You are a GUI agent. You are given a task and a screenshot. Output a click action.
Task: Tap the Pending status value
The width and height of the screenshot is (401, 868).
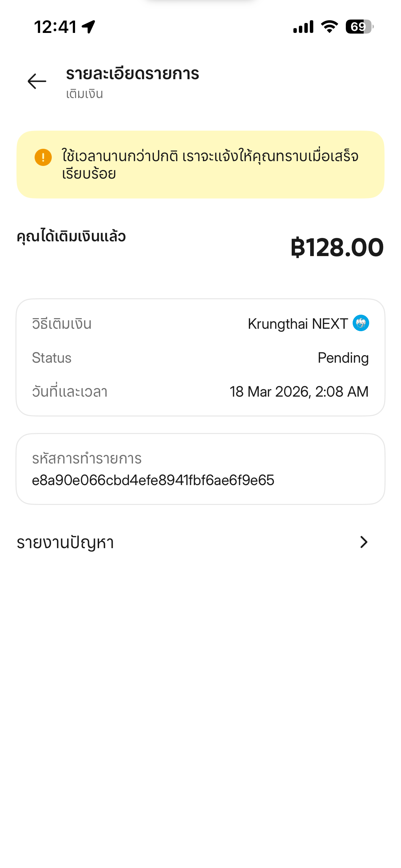343,358
